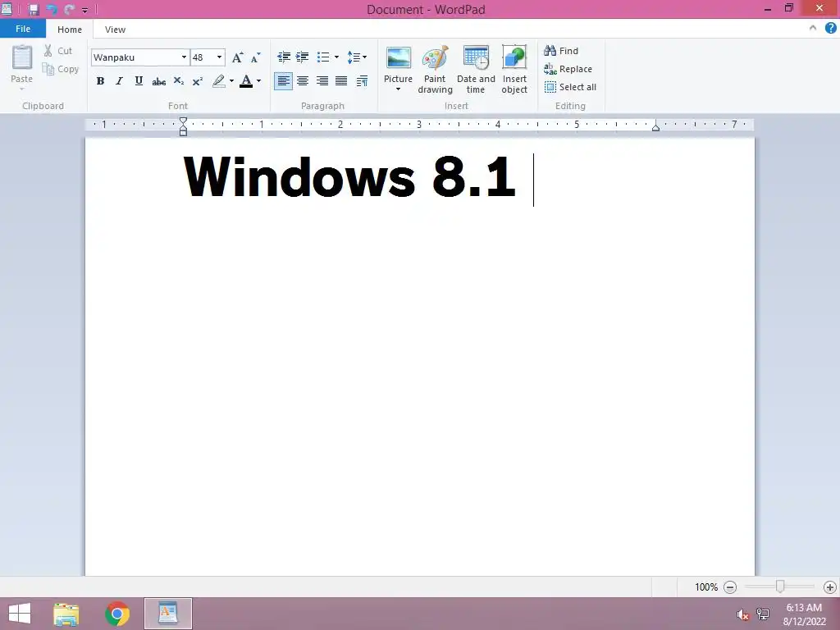The image size is (840, 630).
Task: Align text left
Action: click(x=283, y=81)
